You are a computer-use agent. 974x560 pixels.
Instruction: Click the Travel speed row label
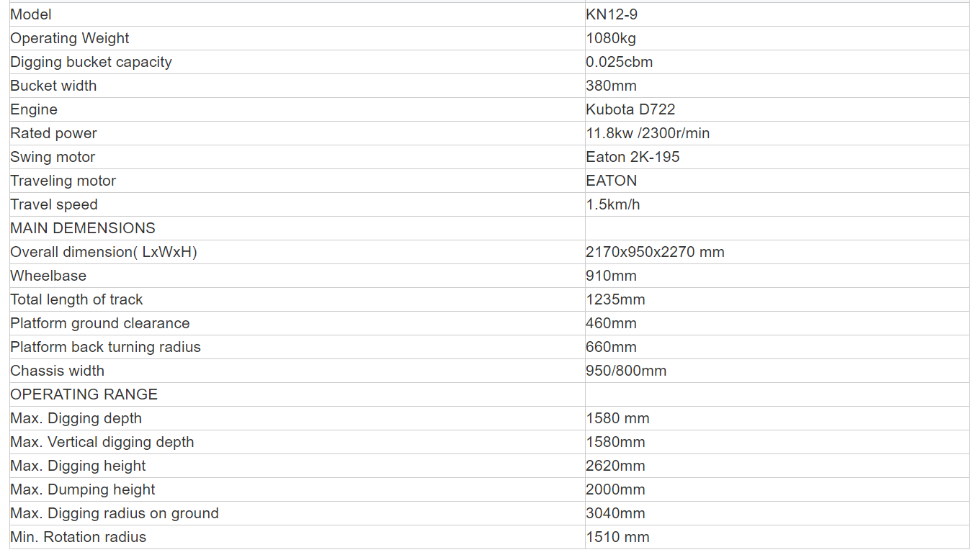tap(54, 204)
